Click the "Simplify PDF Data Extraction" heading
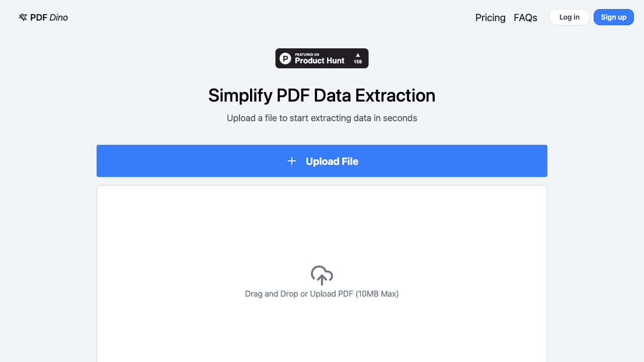Screen dimensions: 644x362 [322, 96]
